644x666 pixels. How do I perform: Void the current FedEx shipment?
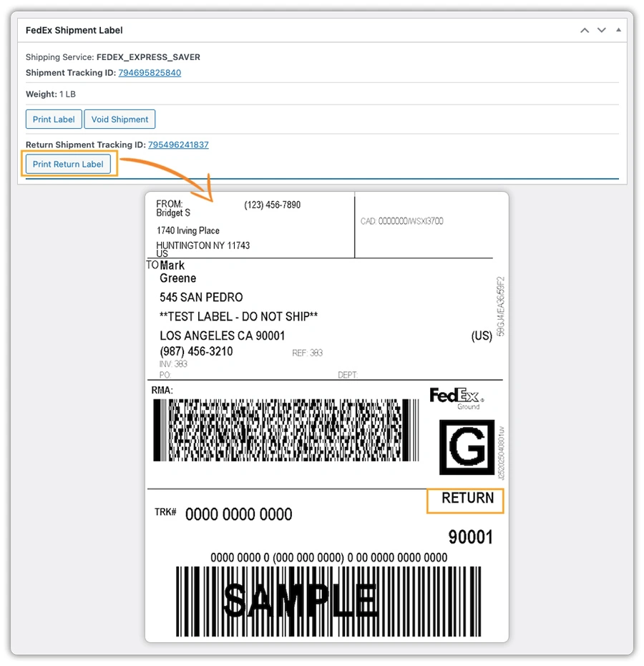[119, 119]
